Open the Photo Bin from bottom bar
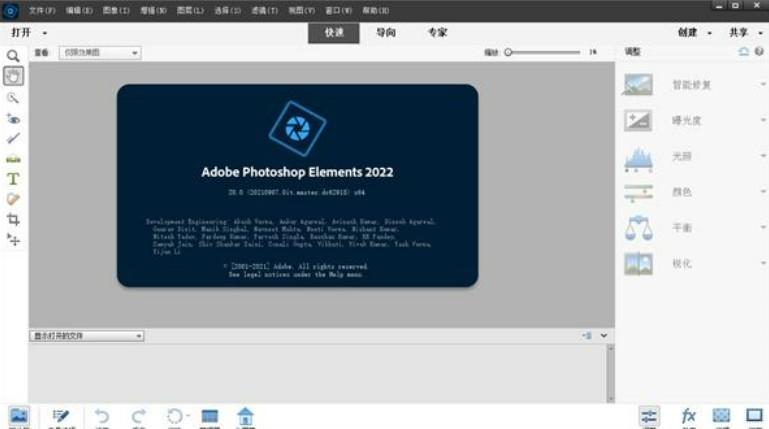Image resolution: width=769 pixels, height=429 pixels. [x=19, y=416]
